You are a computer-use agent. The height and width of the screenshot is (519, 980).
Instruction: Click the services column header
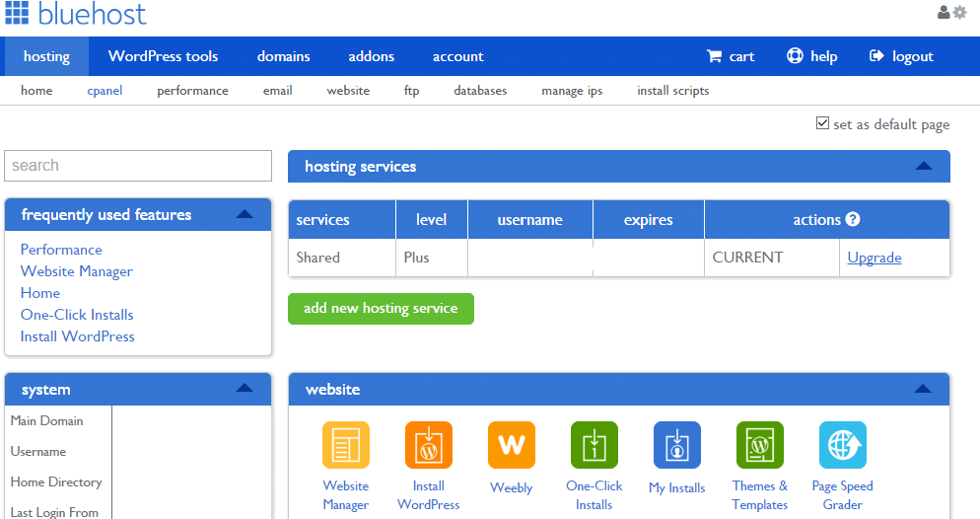(342, 219)
